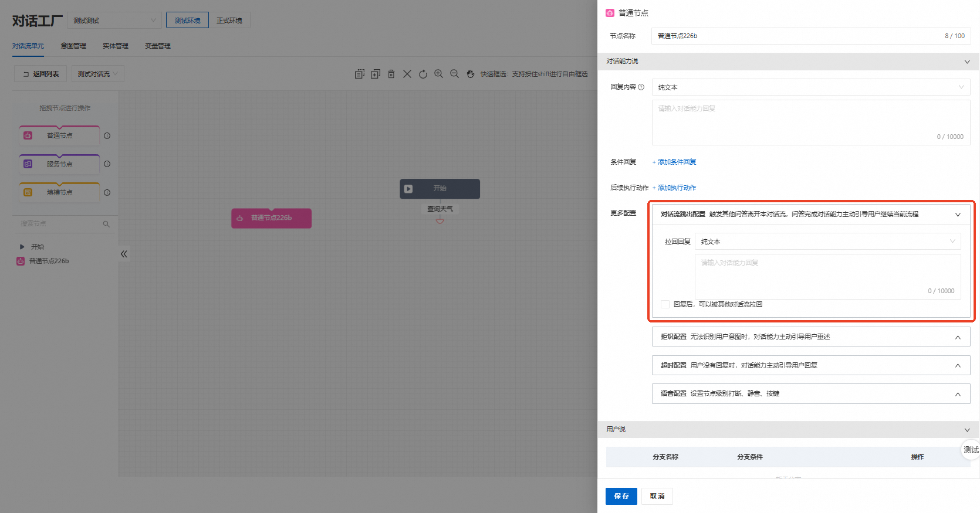This screenshot has height=513, width=980.
Task: Open the 拉回回复 纯文本 dropdown
Action: (x=828, y=242)
